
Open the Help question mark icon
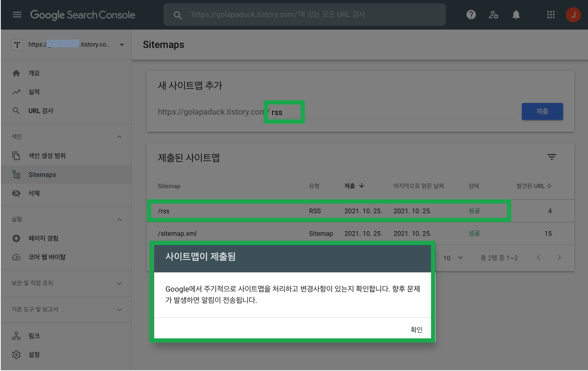[x=471, y=15]
